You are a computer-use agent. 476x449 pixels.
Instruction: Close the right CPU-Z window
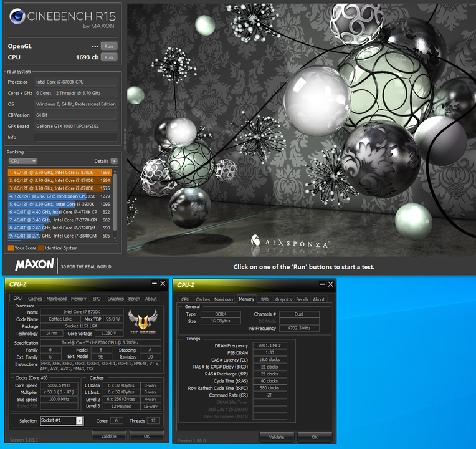coord(331,284)
